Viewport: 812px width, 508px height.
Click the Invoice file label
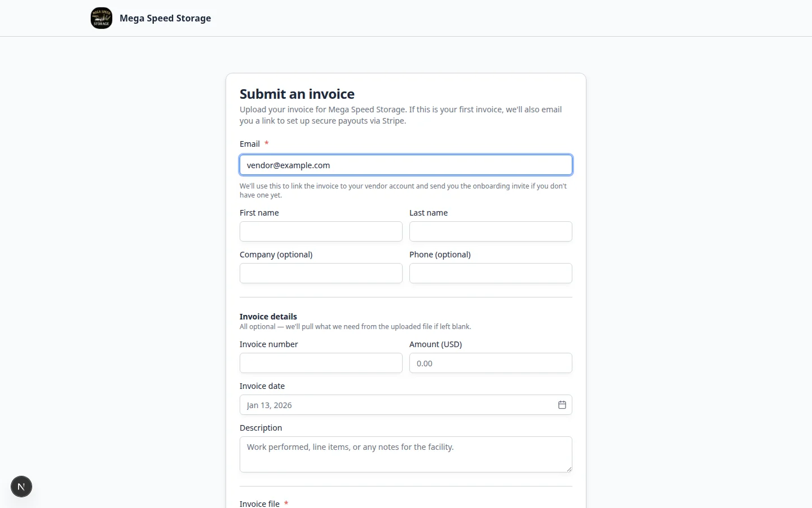[x=259, y=503]
